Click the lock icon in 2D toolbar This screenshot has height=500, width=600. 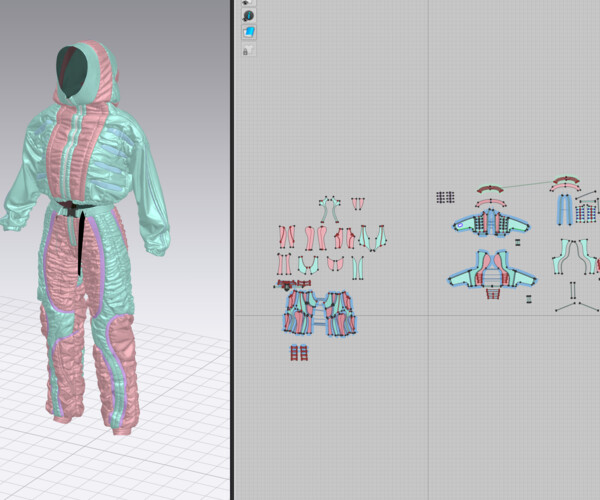pyautogui.click(x=248, y=50)
